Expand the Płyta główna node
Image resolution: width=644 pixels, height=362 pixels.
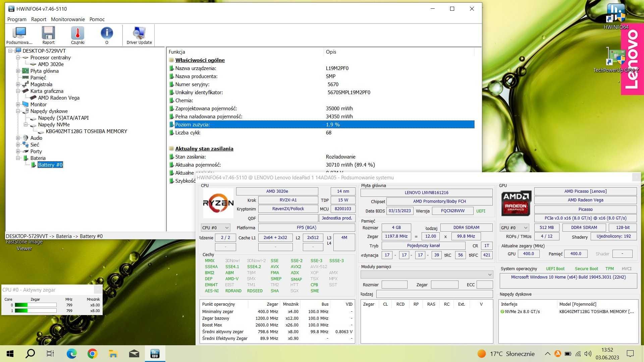[18, 71]
